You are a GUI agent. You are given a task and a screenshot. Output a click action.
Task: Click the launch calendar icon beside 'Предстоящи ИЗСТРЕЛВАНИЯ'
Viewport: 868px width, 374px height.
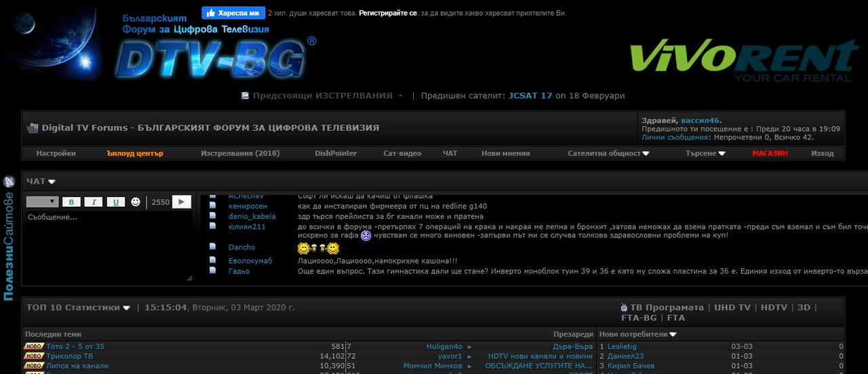[x=245, y=96]
